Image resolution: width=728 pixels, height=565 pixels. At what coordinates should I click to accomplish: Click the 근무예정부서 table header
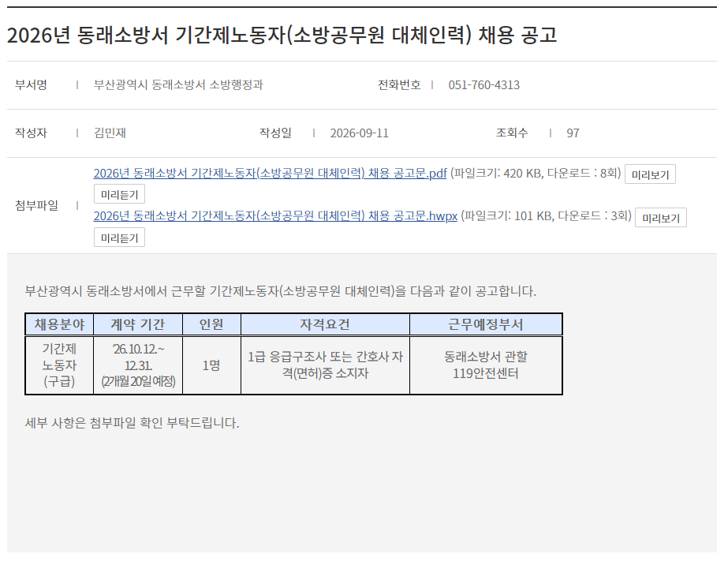click(x=486, y=324)
